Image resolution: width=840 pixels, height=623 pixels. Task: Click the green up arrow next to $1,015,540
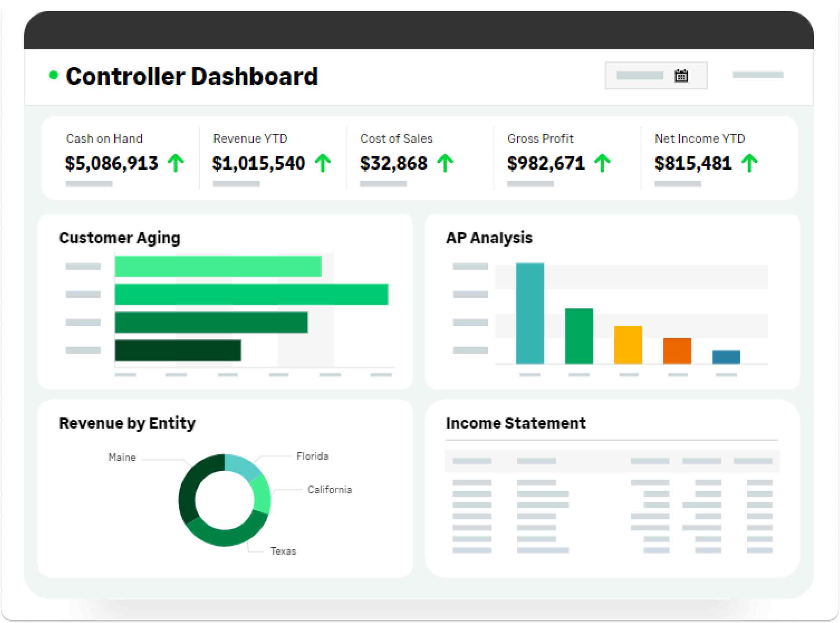point(323,163)
